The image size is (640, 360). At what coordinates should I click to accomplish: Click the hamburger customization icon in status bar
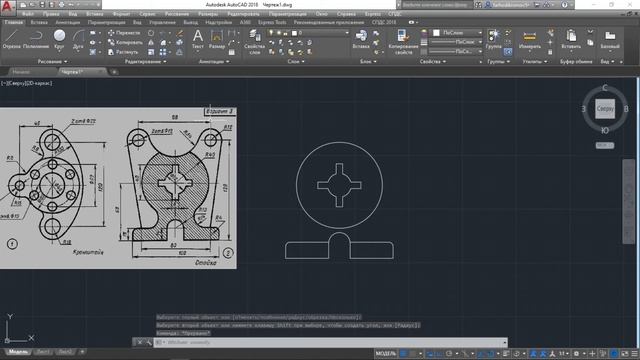[635, 353]
